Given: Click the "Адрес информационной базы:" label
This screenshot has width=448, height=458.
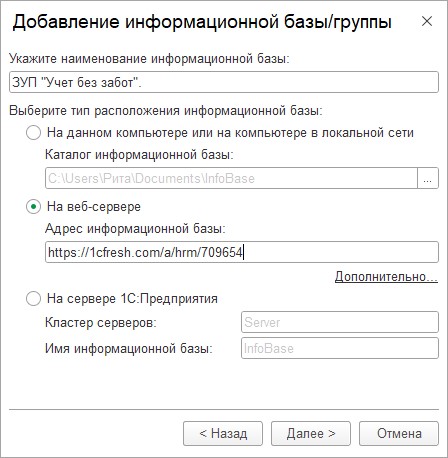Looking at the screenshot, I should click(135, 229).
